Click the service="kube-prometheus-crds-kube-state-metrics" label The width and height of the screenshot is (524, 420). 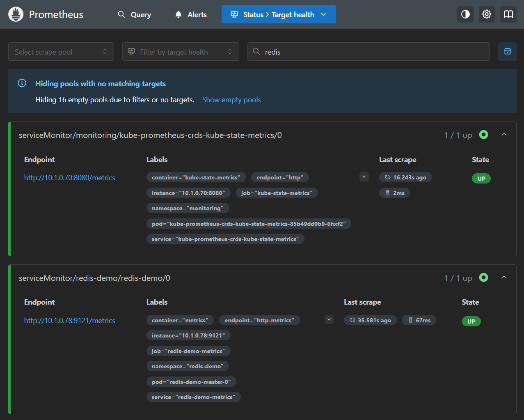click(225, 239)
